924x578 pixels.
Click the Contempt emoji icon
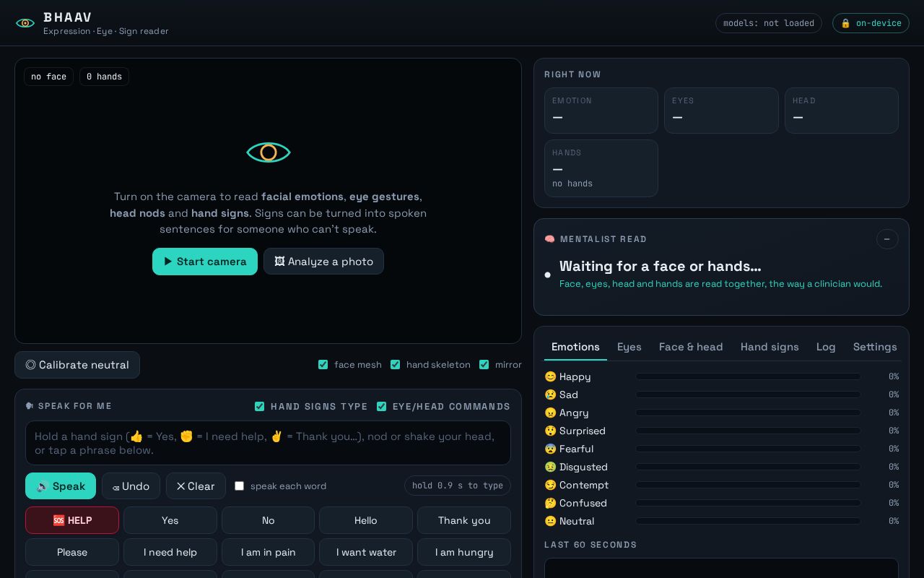point(551,485)
